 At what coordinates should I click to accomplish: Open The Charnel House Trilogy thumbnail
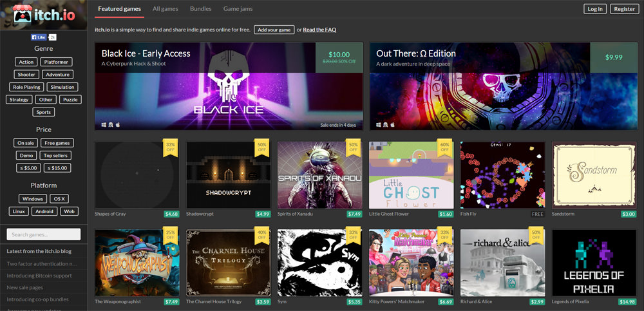click(229, 263)
